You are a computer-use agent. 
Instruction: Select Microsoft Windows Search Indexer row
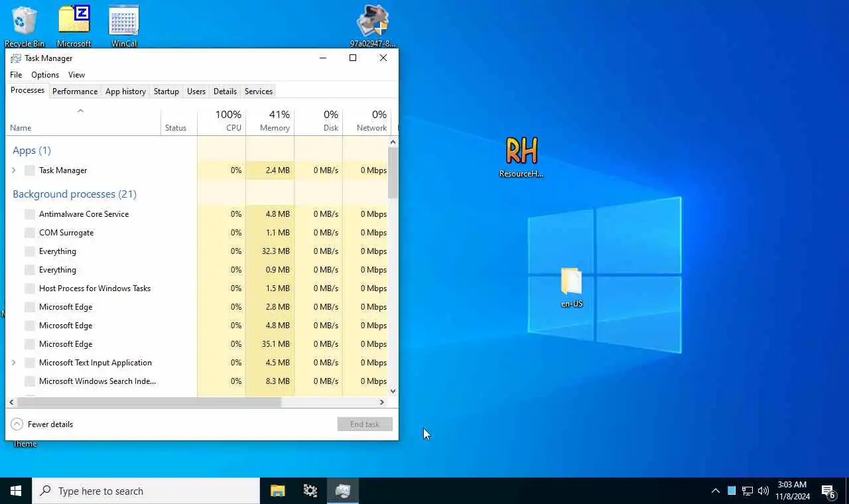pos(197,381)
